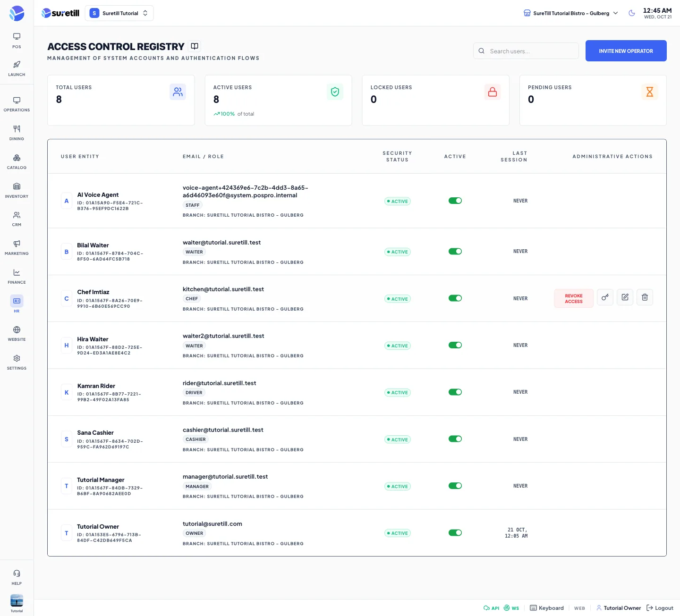Toggle active switch for Tutorial Owner
The image size is (680, 616).
tap(455, 532)
